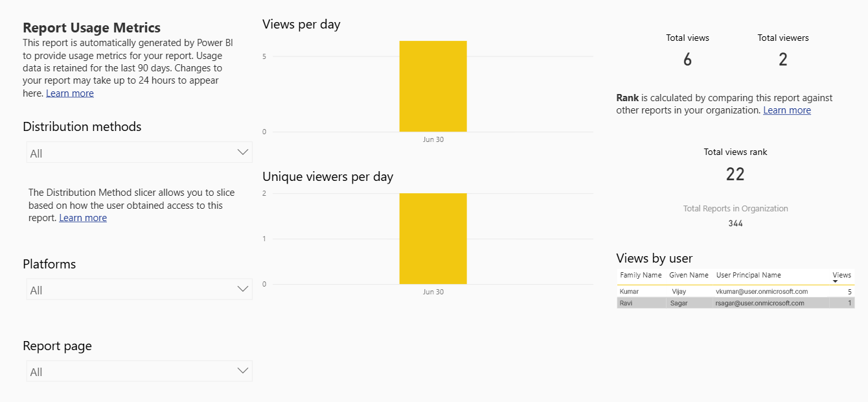Click Learn more link under report description
868x402 pixels.
(70, 93)
